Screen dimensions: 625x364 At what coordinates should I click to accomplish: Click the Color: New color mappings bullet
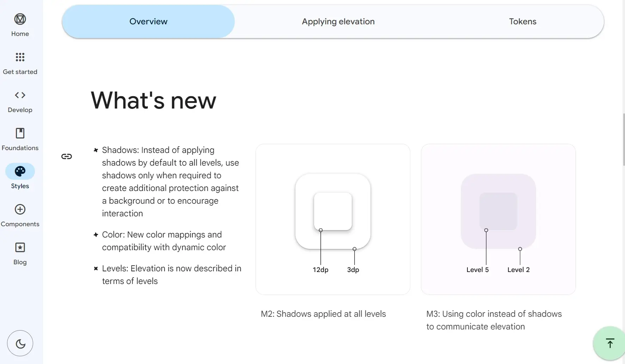(164, 241)
